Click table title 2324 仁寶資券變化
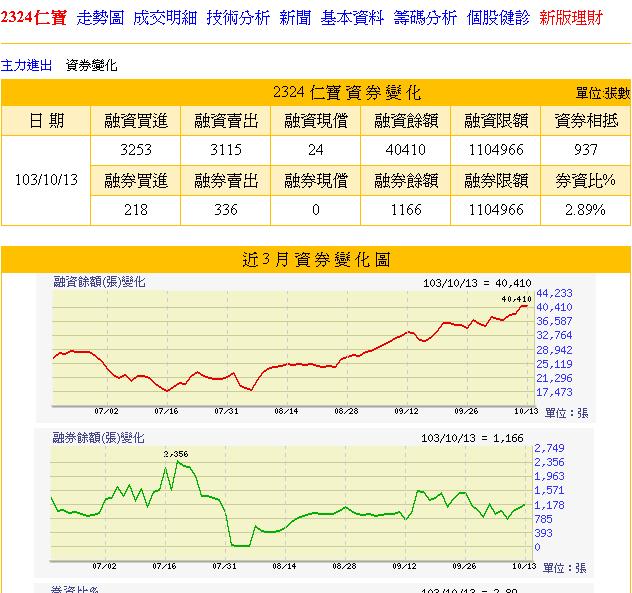632x593 pixels. pyautogui.click(x=347, y=93)
